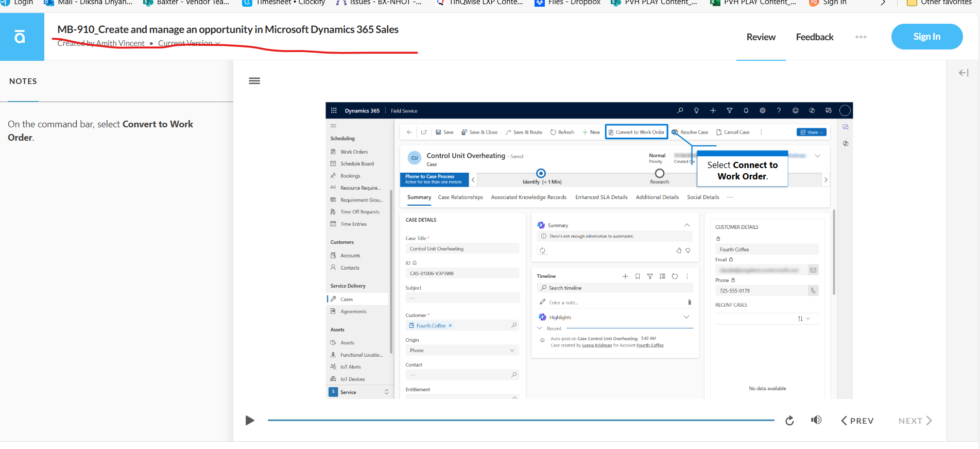Click the replay circular arrow icon

pyautogui.click(x=789, y=421)
